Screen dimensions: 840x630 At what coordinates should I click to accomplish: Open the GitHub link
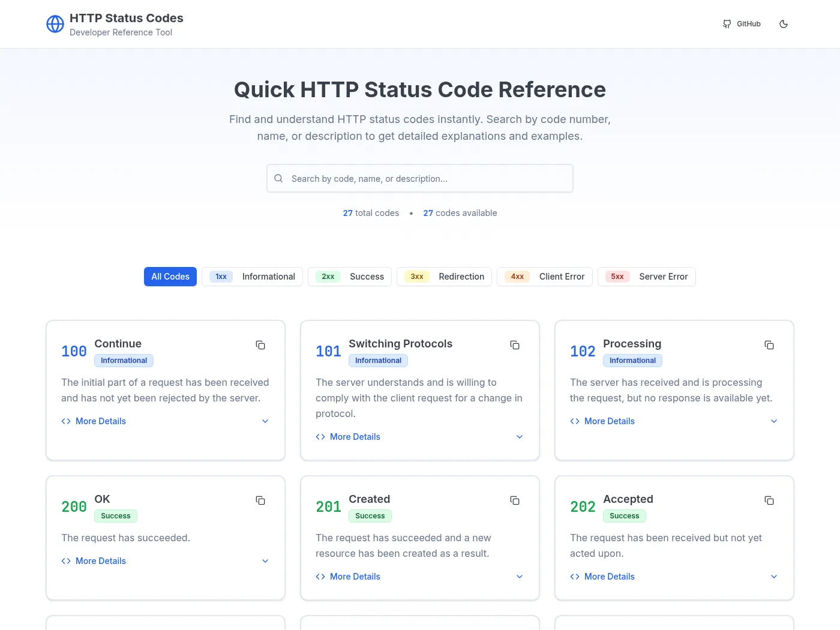742,24
